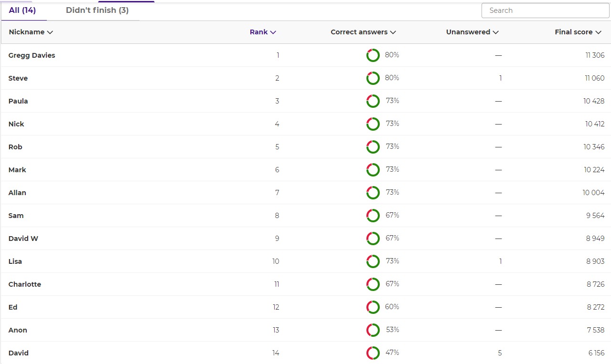Click Allan's accuracy ring icon
Image resolution: width=611 pixels, height=364 pixels.
tap(373, 193)
